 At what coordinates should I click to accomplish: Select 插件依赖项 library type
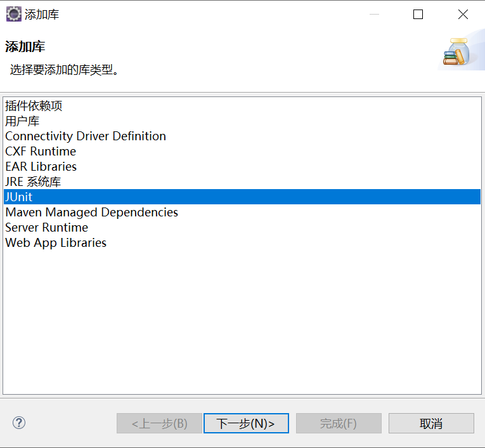(x=242, y=106)
